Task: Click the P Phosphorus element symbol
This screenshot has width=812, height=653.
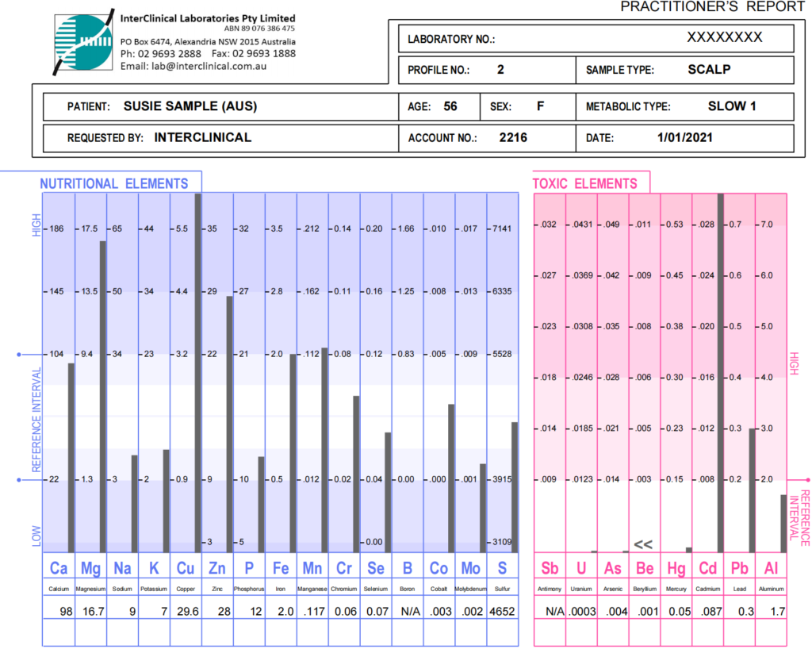Action: coord(249,569)
